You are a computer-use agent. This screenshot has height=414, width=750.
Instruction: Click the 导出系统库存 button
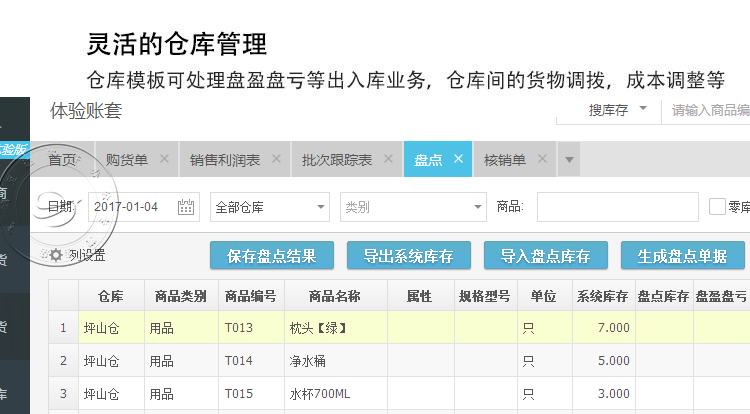(409, 256)
